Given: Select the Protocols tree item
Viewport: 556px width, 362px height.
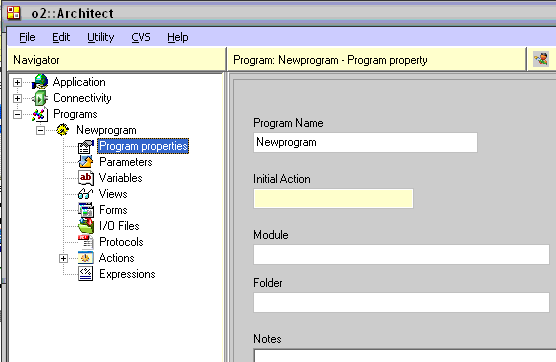Looking at the screenshot, I should tap(121, 242).
